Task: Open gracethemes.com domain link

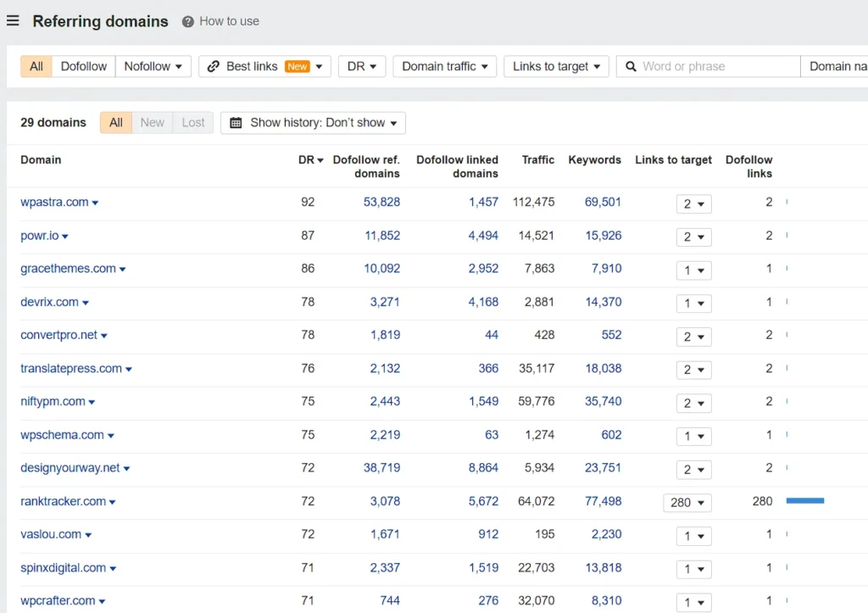Action: [x=68, y=269]
